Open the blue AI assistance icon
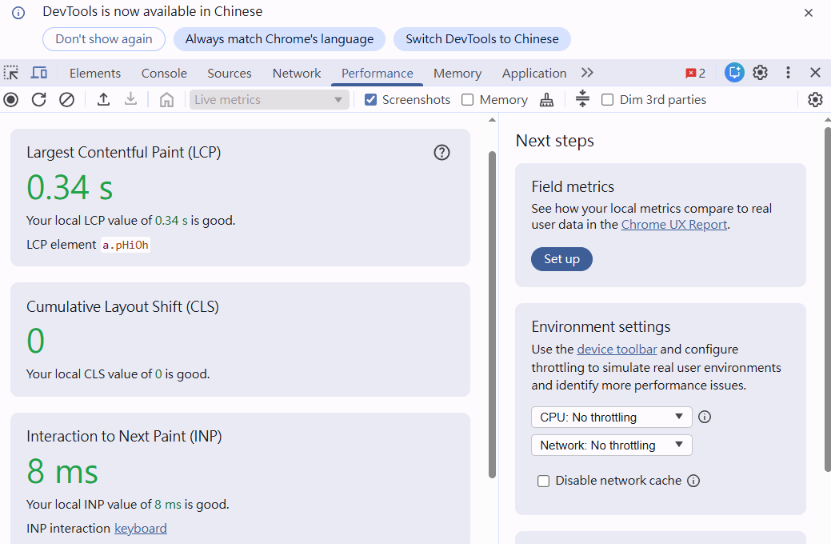This screenshot has width=831, height=544. (x=735, y=73)
